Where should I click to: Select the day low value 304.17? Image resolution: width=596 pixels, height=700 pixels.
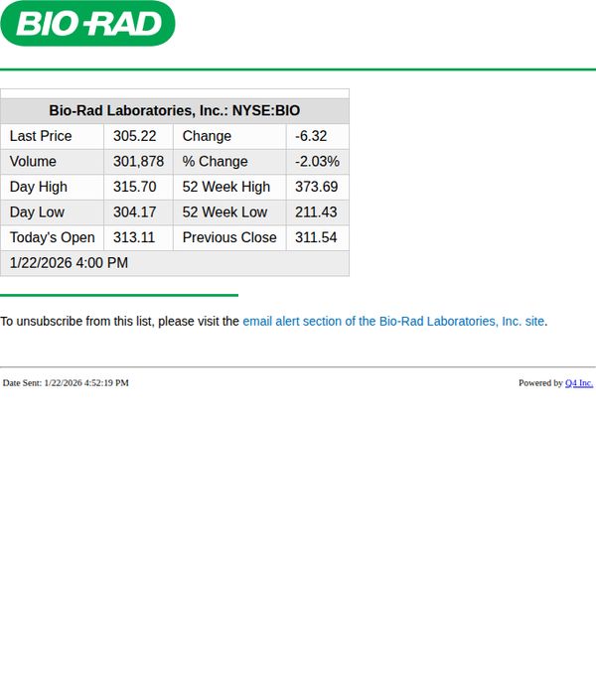click(134, 212)
